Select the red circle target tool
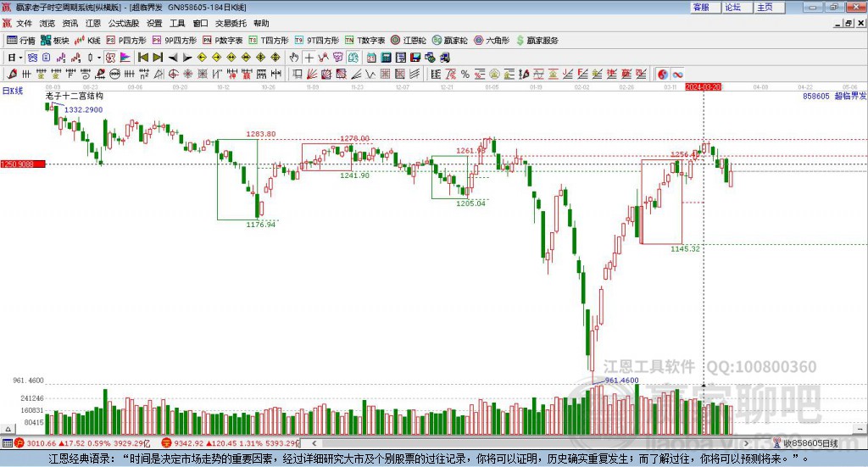Viewport: 868px width, 467px height. point(173,74)
